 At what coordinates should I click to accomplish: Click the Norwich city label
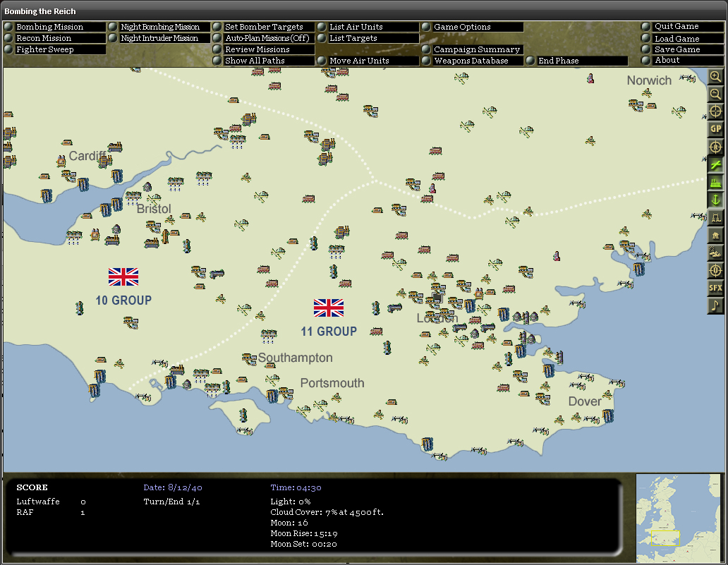649,80
